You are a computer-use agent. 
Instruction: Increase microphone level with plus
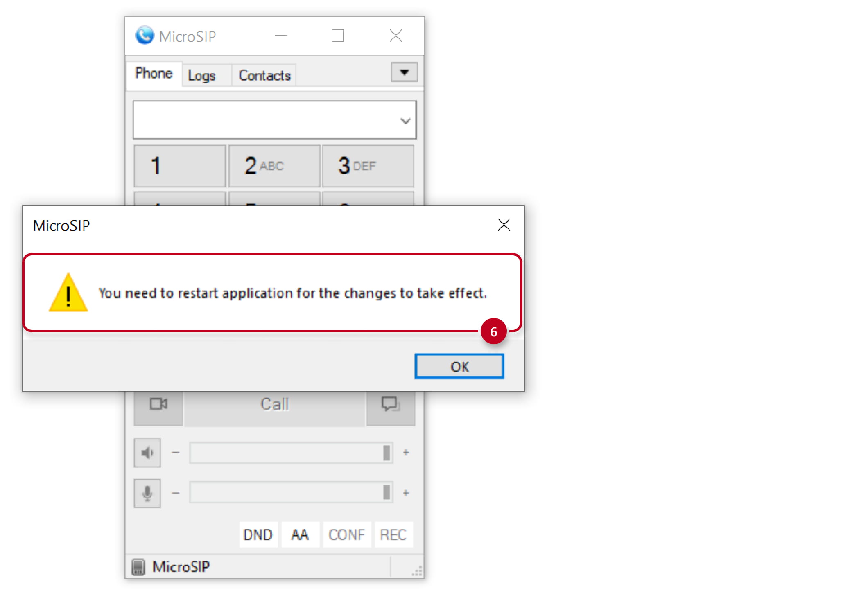[406, 493]
